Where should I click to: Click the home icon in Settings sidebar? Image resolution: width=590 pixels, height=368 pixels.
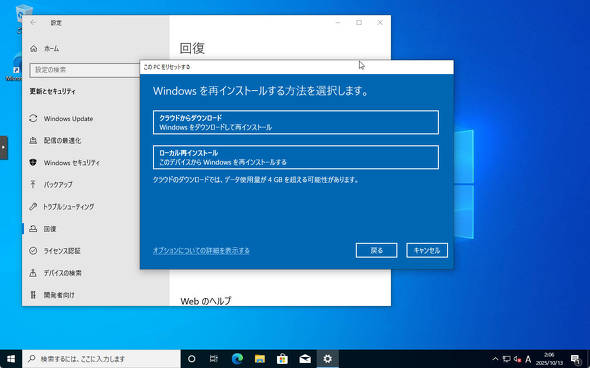click(x=34, y=49)
